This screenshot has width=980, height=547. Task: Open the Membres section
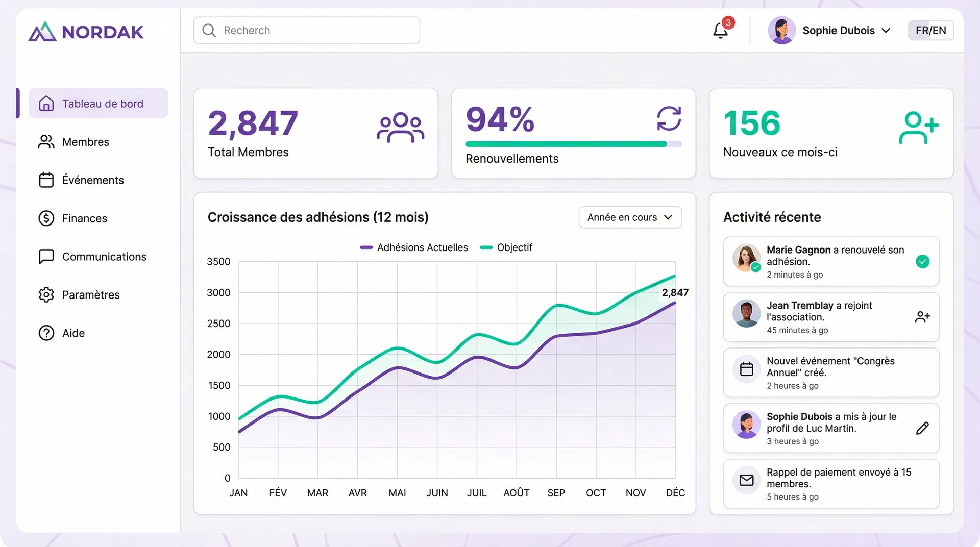[x=86, y=142]
